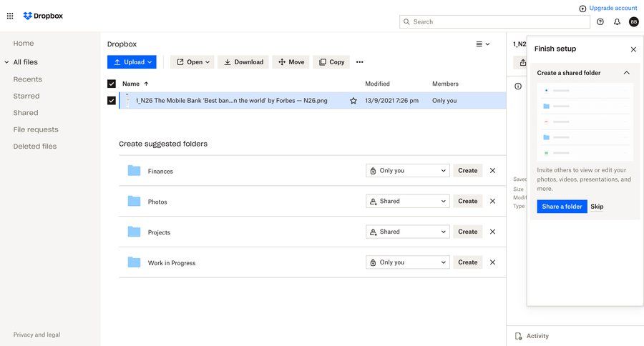Click the Finances folder icon
644x346 pixels.
(x=134, y=170)
